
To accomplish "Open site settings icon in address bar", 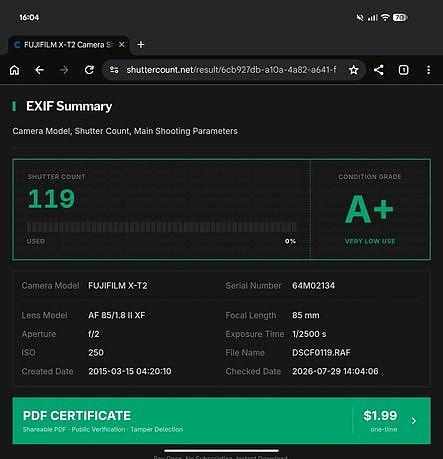I will [114, 70].
